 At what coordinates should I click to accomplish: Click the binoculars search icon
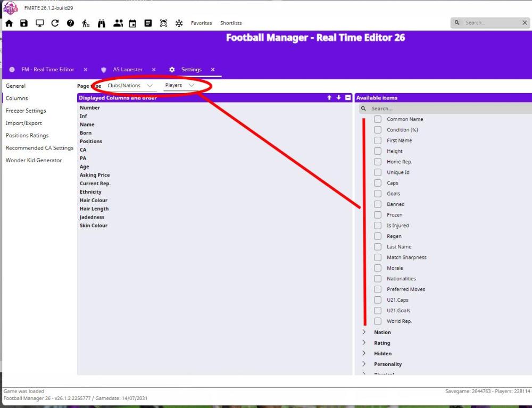(x=102, y=23)
